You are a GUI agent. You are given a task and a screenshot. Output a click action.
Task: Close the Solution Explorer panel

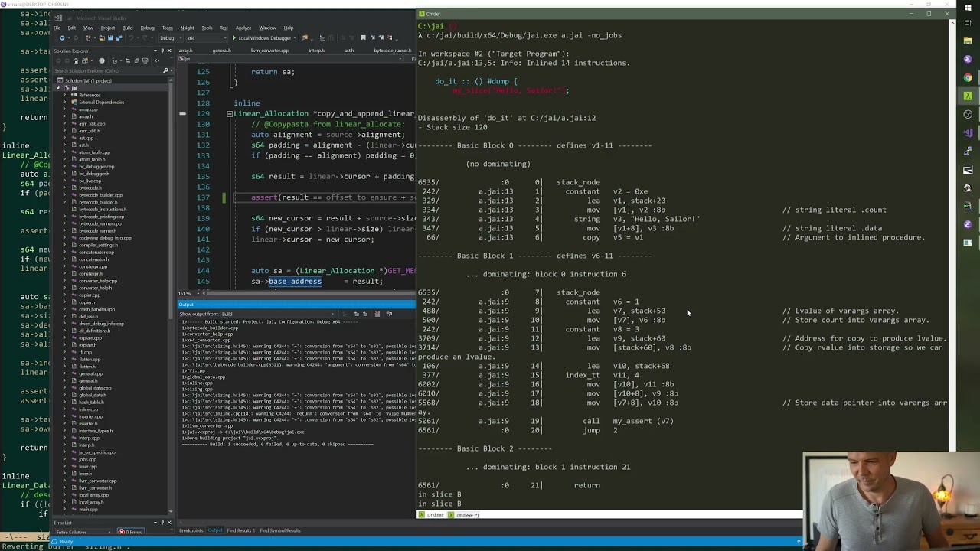[169, 51]
